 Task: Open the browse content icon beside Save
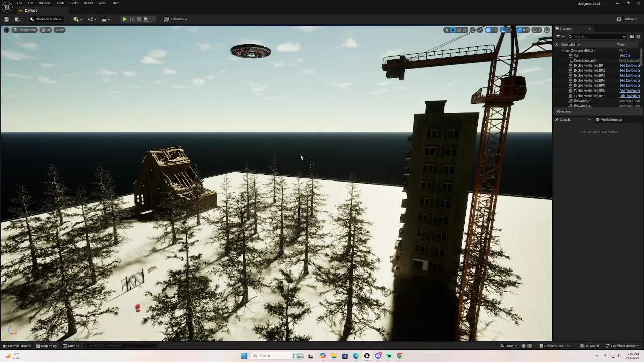(x=18, y=19)
